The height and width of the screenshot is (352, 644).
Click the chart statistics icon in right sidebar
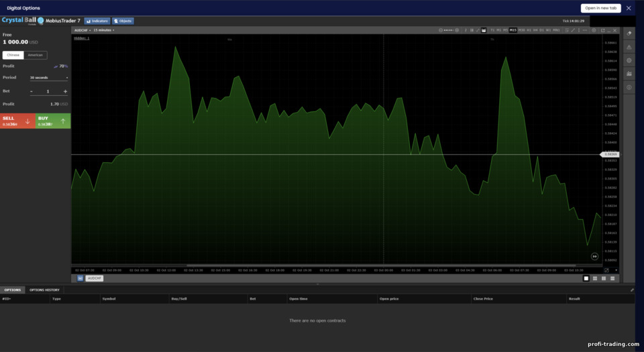(629, 74)
